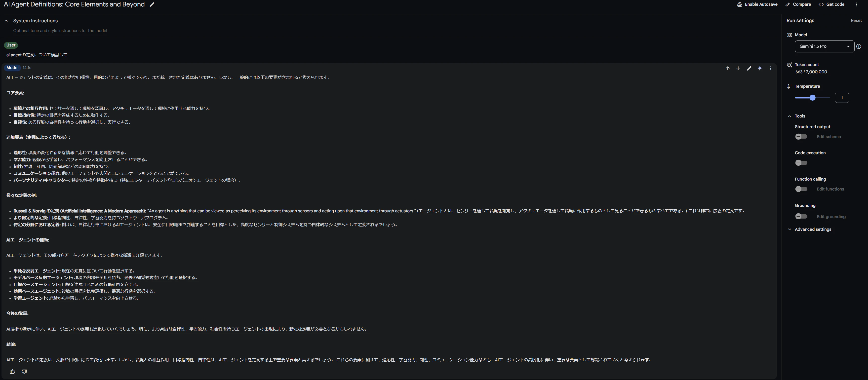
Task: Enable Grounding switch
Action: click(801, 216)
